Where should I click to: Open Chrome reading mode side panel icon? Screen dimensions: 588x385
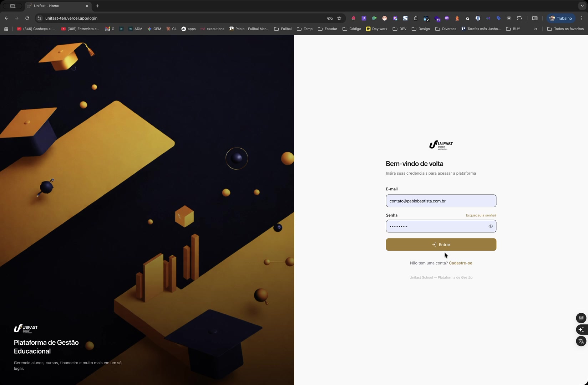534,18
